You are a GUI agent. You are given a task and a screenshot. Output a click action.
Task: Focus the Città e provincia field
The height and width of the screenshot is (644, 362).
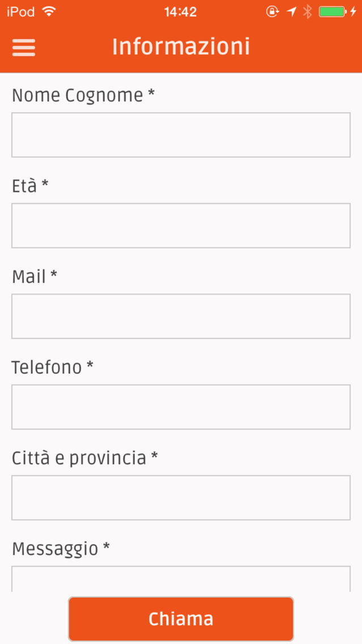(x=181, y=498)
